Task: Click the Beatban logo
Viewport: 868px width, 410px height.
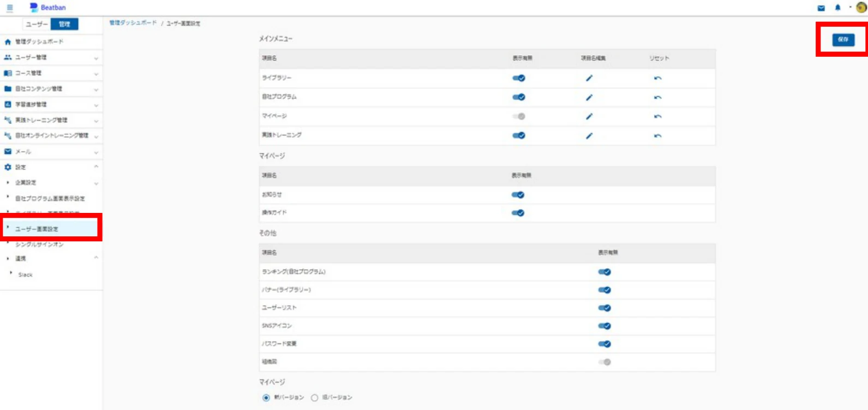Action: 47,8
